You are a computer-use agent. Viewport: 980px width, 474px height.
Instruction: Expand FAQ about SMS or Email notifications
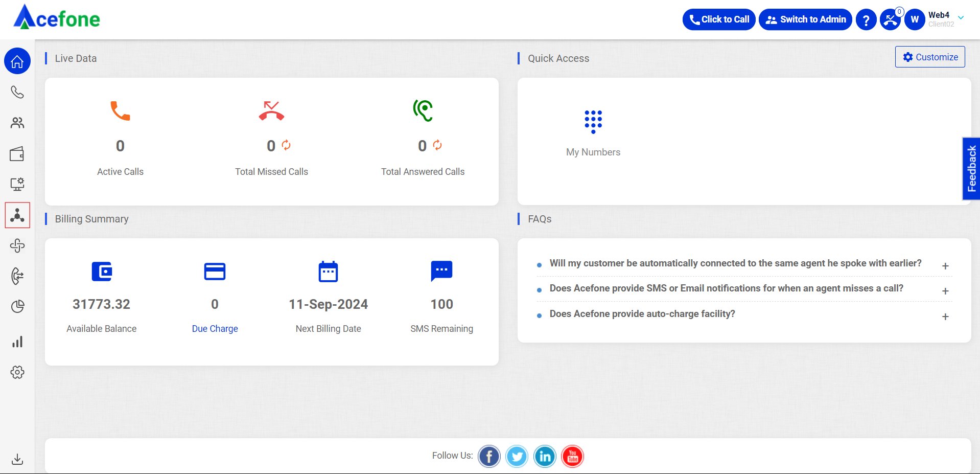[x=945, y=291]
